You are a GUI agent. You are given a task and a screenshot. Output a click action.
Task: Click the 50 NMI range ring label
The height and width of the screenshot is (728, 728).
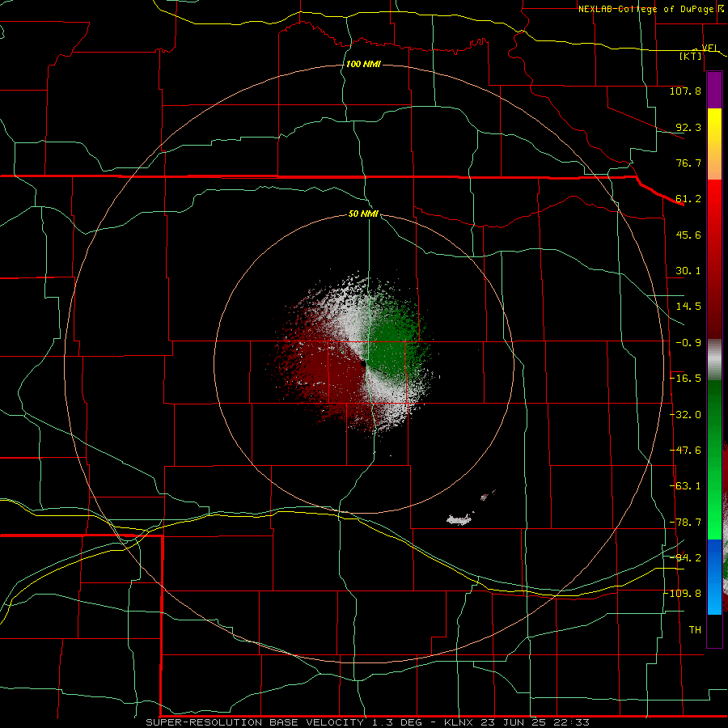[x=363, y=214]
